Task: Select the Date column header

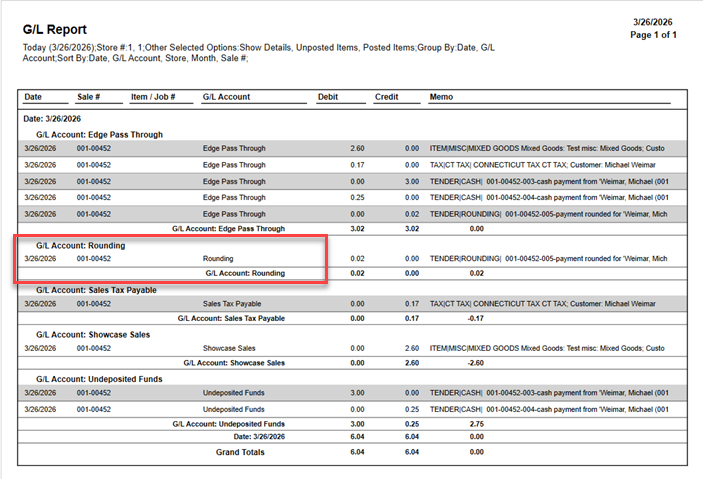Action: (33, 97)
